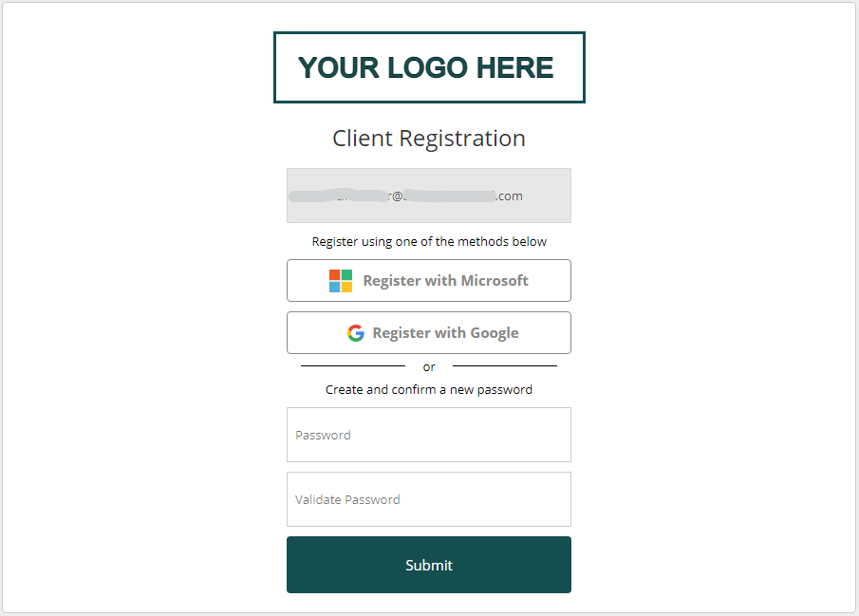This screenshot has width=859, height=616.
Task: Click the YOUR LOGO HERE banner
Action: point(429,67)
